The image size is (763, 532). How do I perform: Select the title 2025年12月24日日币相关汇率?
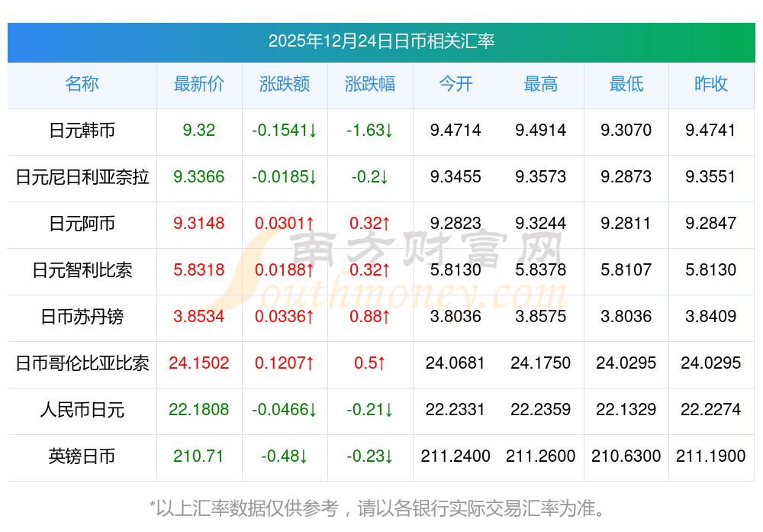click(x=381, y=41)
